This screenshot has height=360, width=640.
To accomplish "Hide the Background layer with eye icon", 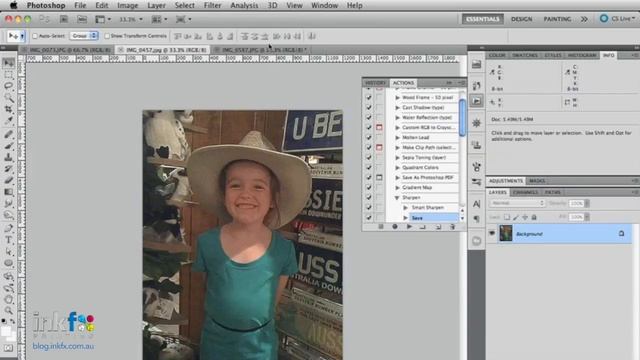I will pos(492,233).
